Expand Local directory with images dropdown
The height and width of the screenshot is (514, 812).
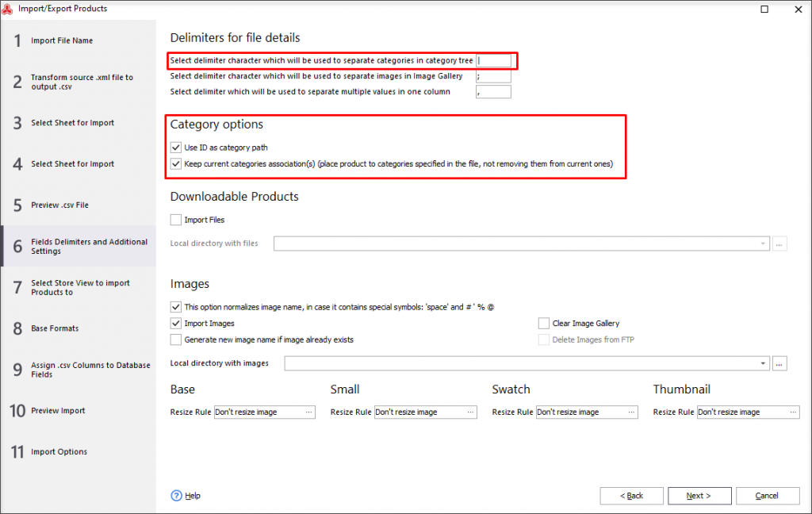(x=764, y=363)
